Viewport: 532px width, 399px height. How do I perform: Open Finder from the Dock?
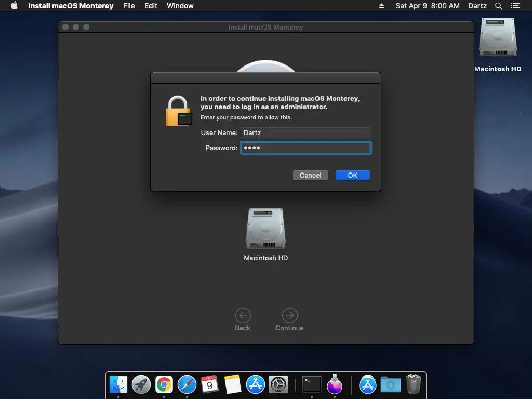pyautogui.click(x=118, y=384)
